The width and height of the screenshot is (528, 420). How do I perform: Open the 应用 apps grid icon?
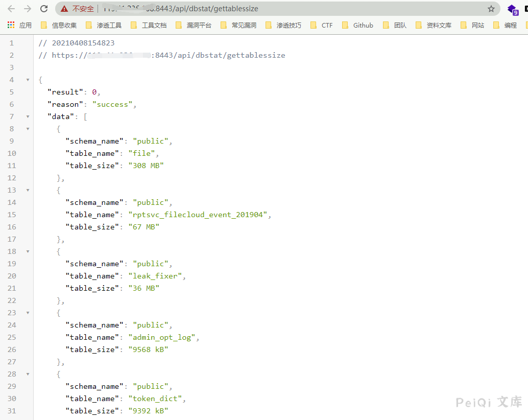click(11, 25)
